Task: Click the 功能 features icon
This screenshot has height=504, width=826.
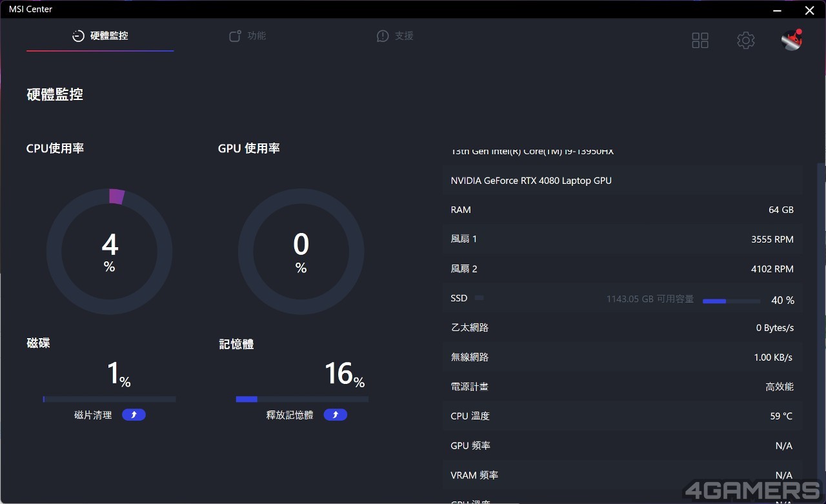Action: pyautogui.click(x=236, y=36)
